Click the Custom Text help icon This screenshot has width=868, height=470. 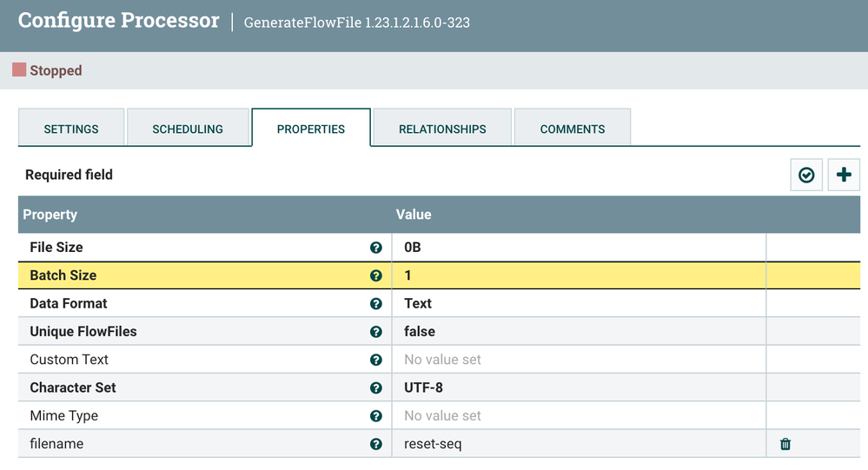pos(375,360)
